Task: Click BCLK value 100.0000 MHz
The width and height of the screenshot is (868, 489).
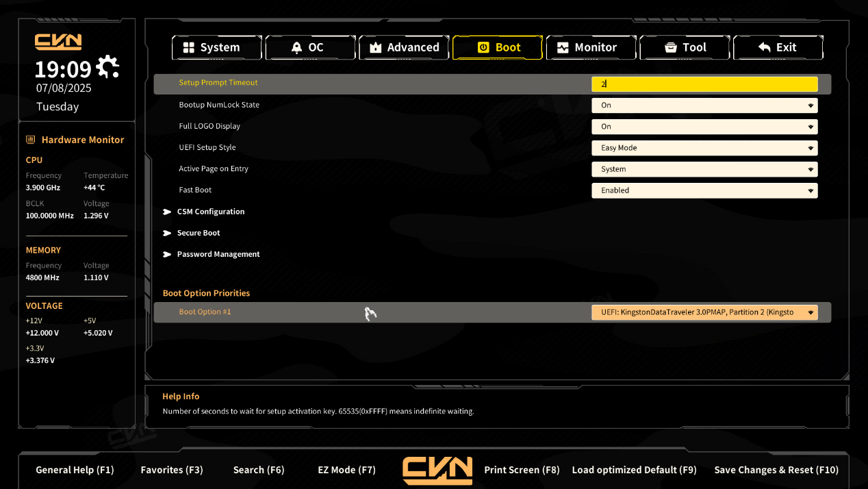Action: [x=49, y=216]
